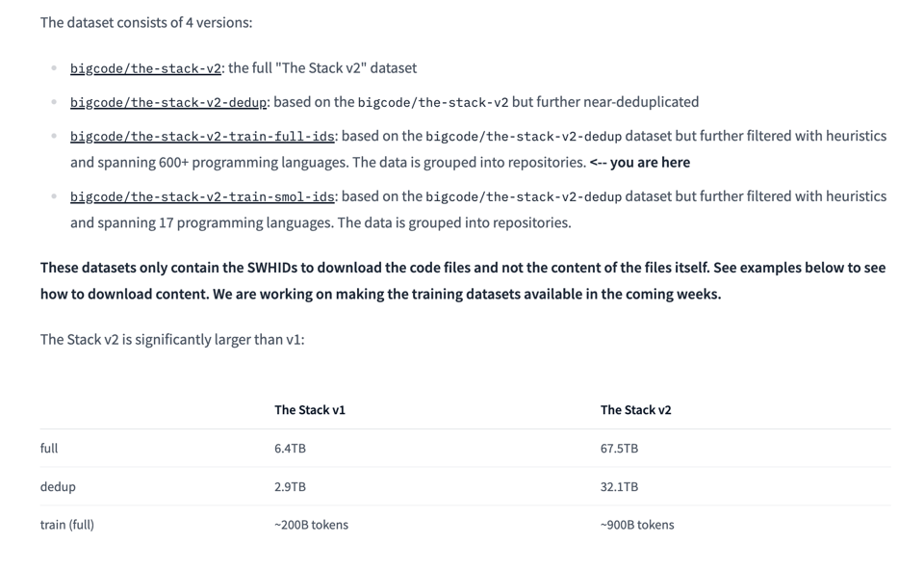Select the 2.9TB table cell
This screenshot has height=570, width=924.
tap(290, 487)
